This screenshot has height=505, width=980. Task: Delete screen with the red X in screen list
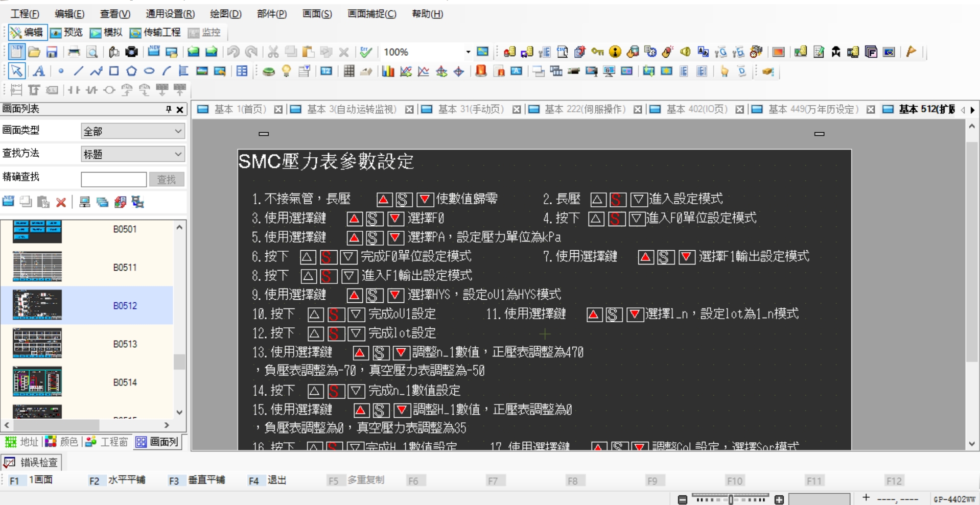coord(61,202)
